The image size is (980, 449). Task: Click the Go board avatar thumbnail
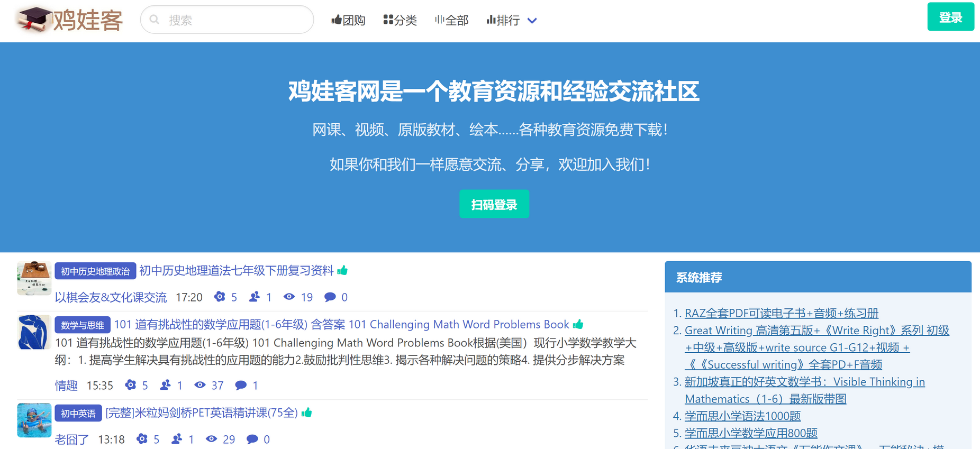[34, 278]
